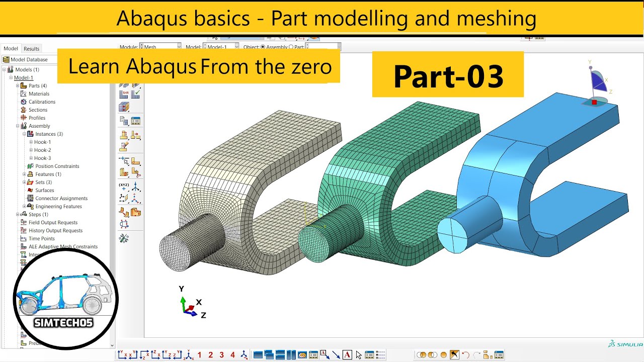This screenshot has height=362, width=644.
Task: Select the Part object radio button
Action: click(291, 47)
